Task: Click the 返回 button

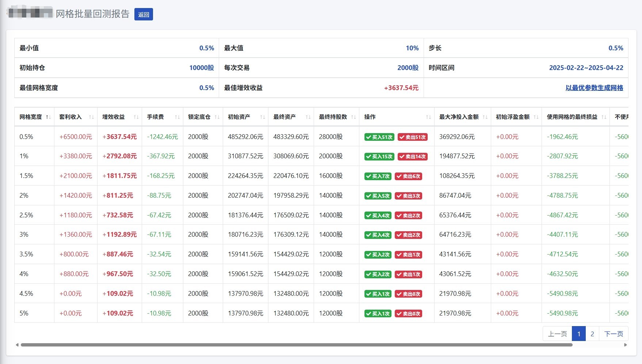Action: pyautogui.click(x=144, y=15)
